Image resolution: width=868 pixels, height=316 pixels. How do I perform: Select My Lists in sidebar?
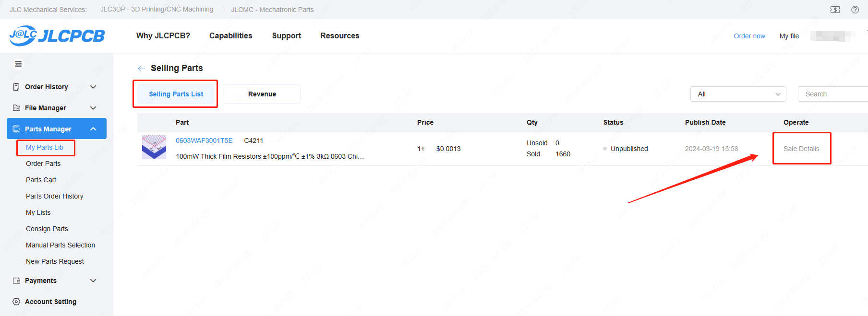pyautogui.click(x=38, y=212)
